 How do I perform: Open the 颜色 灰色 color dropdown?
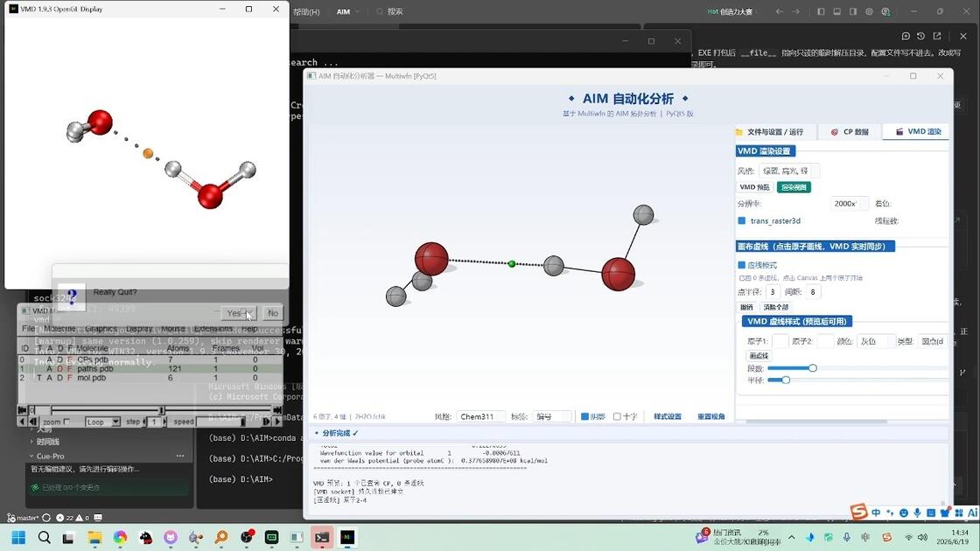[x=874, y=341]
